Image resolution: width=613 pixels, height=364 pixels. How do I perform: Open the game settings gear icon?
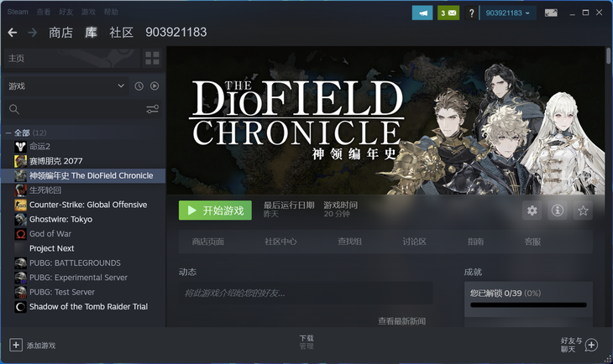532,211
